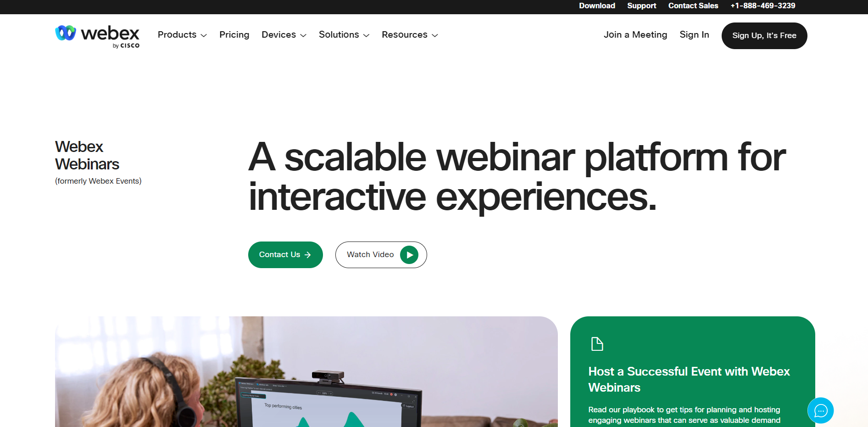Click the Webex Webinars heading

coord(87,155)
